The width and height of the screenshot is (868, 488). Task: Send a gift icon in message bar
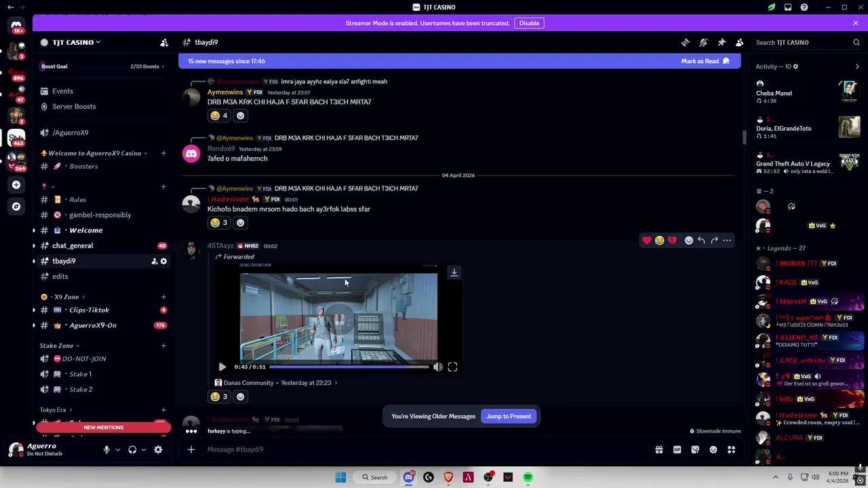(x=658, y=449)
